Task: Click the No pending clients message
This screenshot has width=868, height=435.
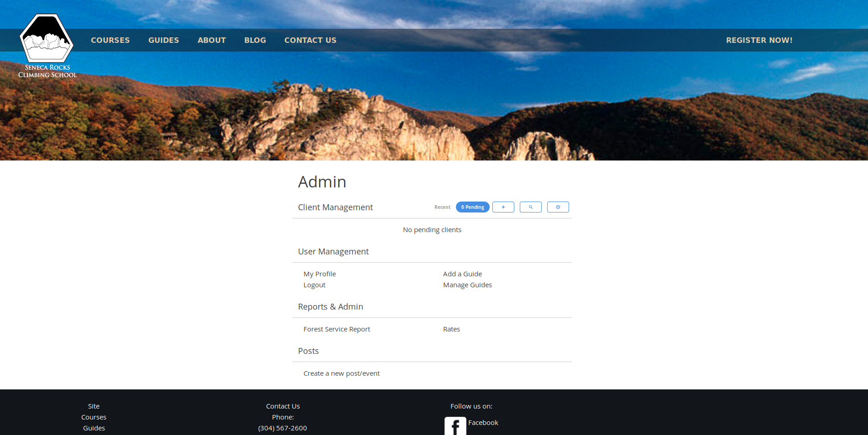Action: [x=432, y=230]
